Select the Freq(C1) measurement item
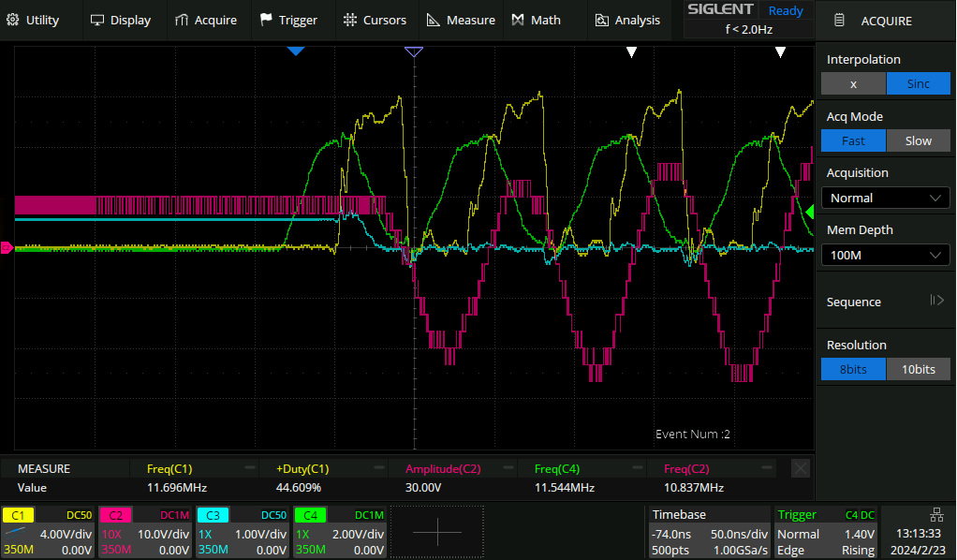The width and height of the screenshot is (957, 560). [169, 468]
